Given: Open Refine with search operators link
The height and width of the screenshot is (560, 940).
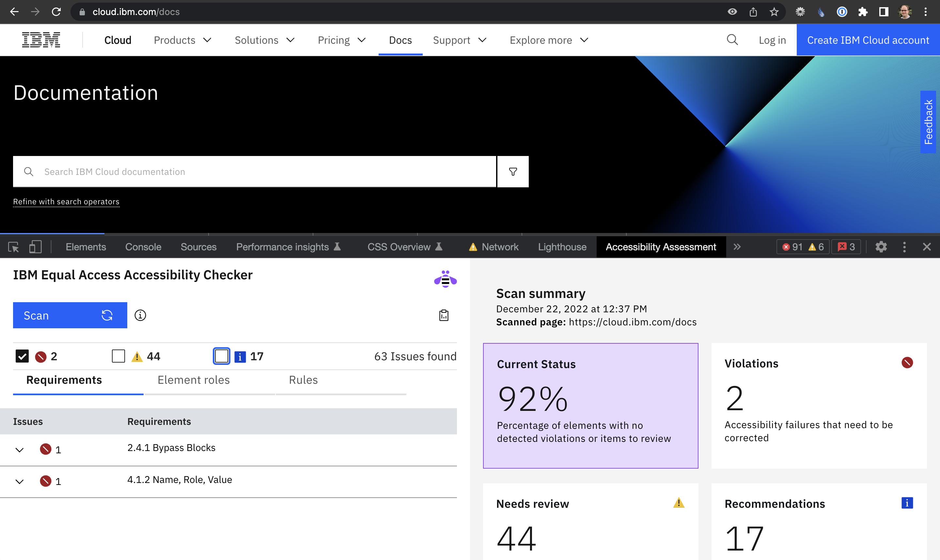Looking at the screenshot, I should pos(66,201).
